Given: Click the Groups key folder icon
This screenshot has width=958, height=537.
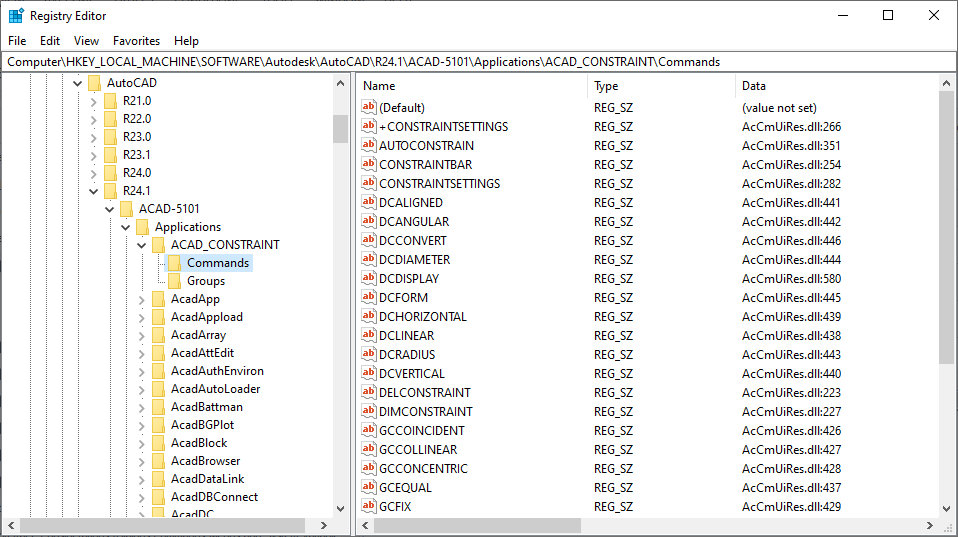Looking at the screenshot, I should pyautogui.click(x=174, y=280).
